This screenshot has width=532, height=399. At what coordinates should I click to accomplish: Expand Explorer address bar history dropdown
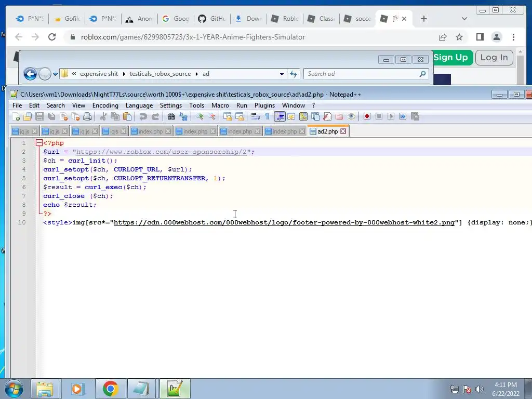click(282, 74)
